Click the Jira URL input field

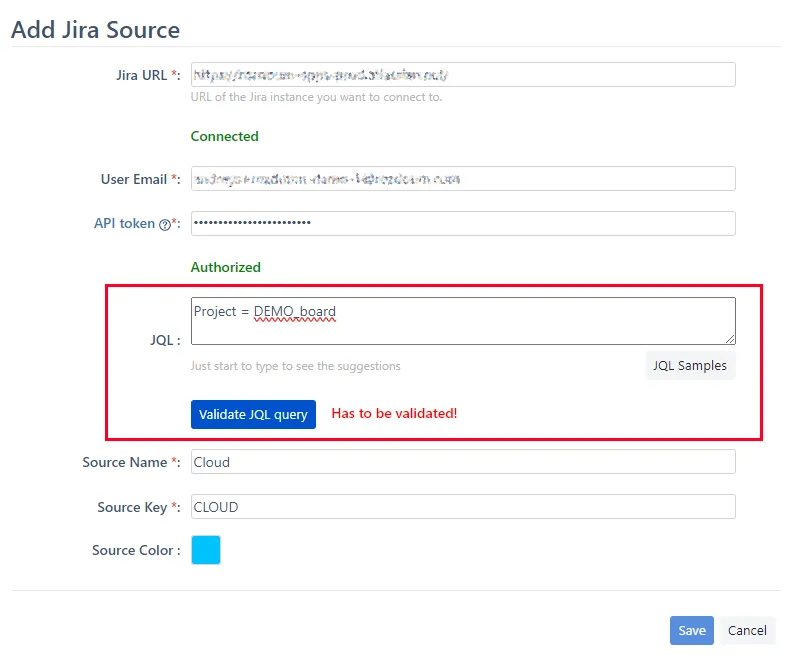click(x=463, y=74)
